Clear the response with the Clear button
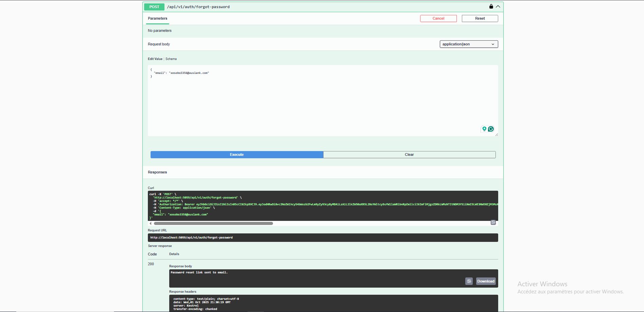Screen dimensions: 644x312 click(x=409, y=154)
